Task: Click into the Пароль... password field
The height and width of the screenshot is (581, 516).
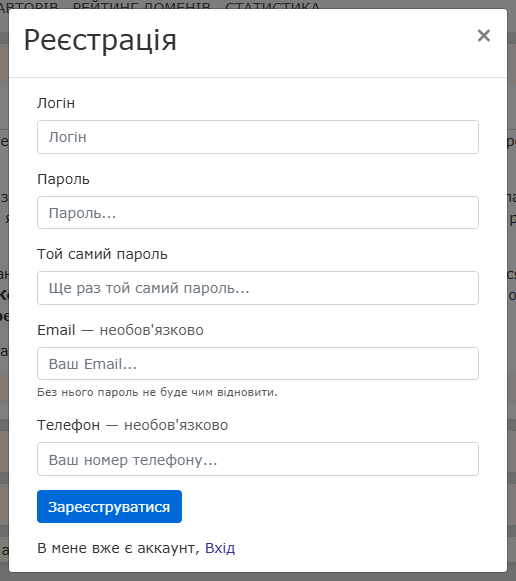Action: point(258,212)
